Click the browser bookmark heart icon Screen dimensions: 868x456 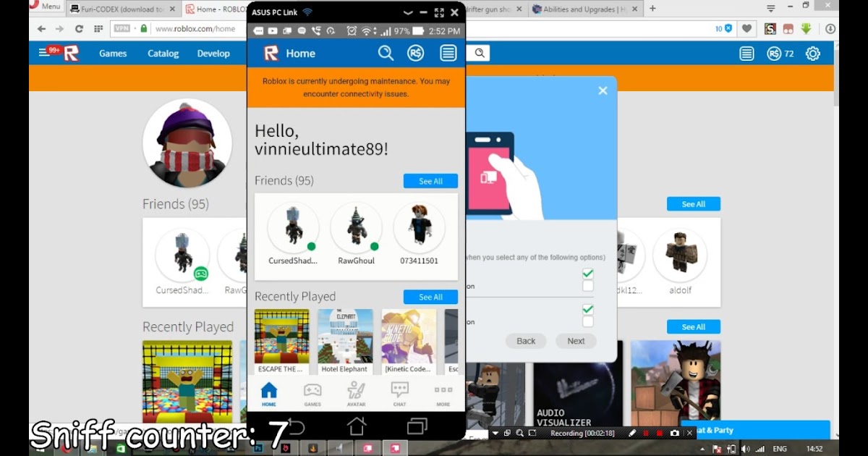[x=747, y=29]
